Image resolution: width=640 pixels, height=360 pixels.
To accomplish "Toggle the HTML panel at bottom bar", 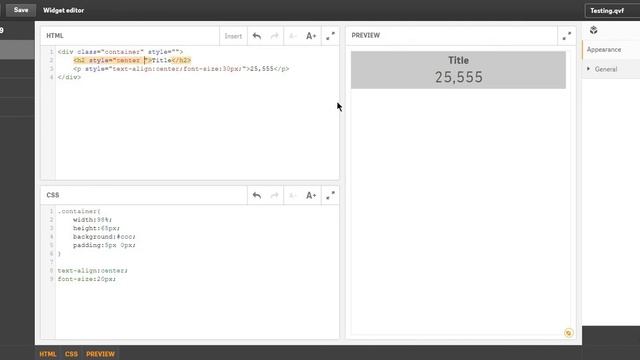I will coord(48,354).
